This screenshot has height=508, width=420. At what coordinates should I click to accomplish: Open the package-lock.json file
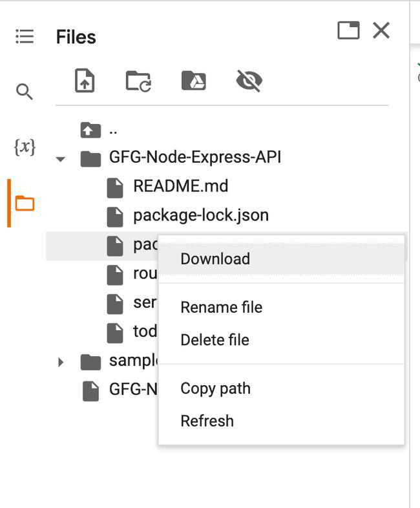200,215
